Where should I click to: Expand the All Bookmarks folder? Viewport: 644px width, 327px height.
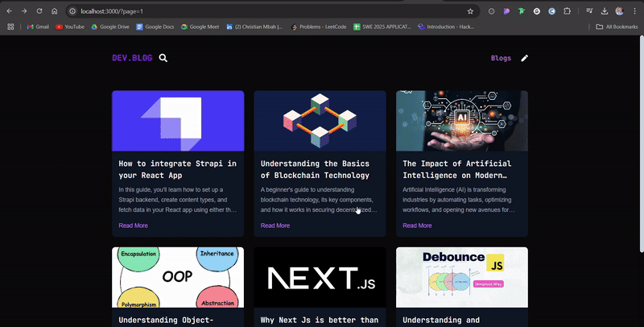[x=617, y=27]
